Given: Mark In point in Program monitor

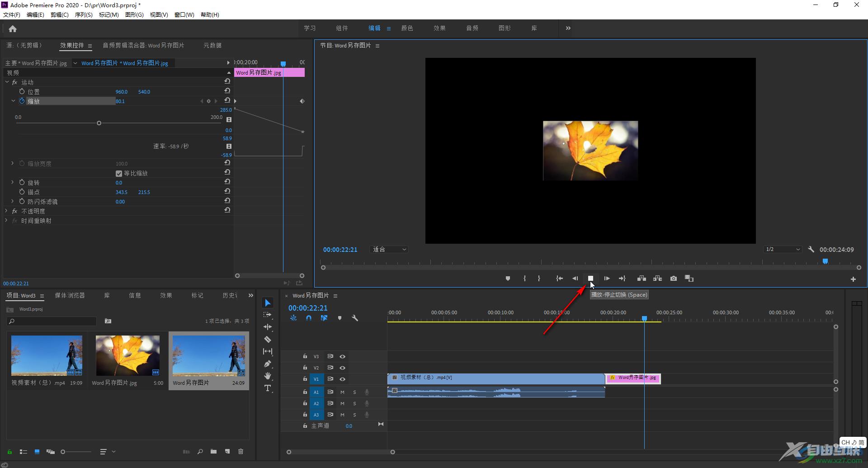Looking at the screenshot, I should pos(524,279).
